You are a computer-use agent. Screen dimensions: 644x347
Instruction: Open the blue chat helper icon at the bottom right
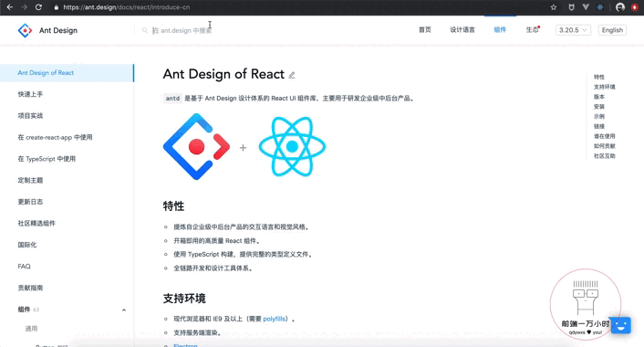tap(620, 325)
